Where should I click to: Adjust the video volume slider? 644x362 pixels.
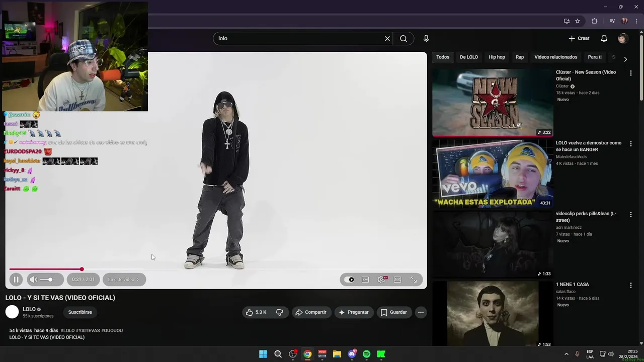point(47,280)
